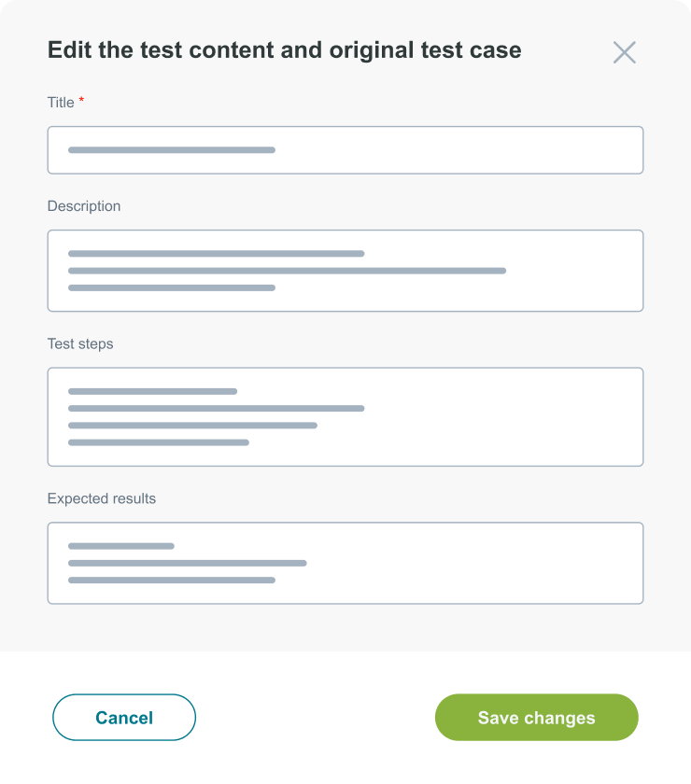The width and height of the screenshot is (691, 784).
Task: Click the Test steps label
Action: point(79,343)
